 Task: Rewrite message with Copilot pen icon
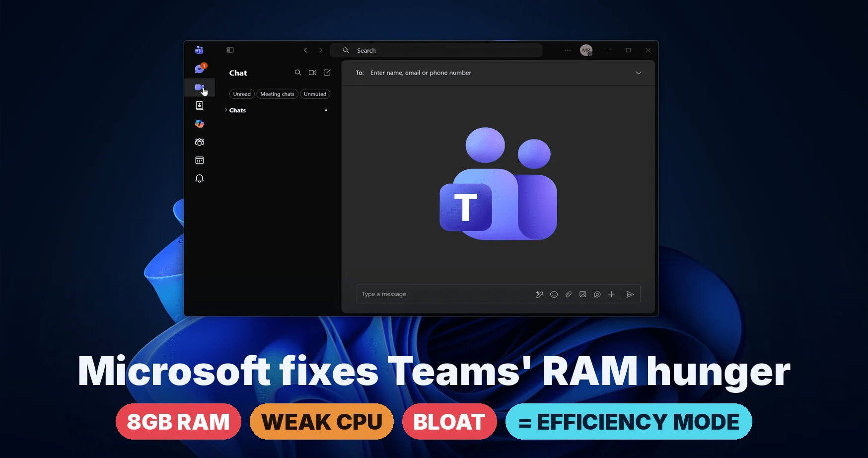tap(539, 294)
